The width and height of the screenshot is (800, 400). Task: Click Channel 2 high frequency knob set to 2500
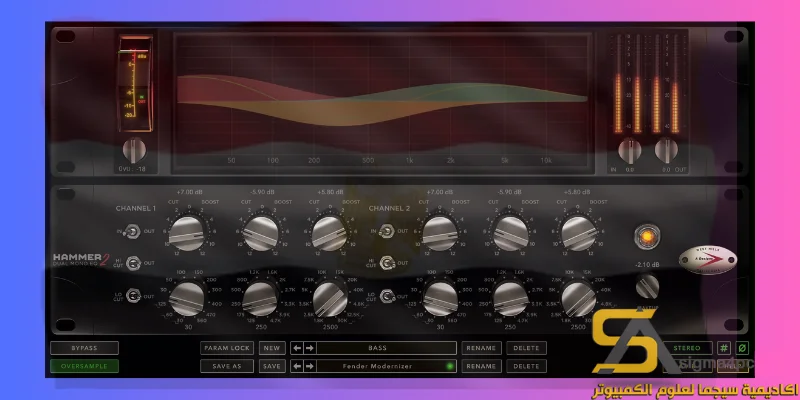pyautogui.click(x=579, y=298)
